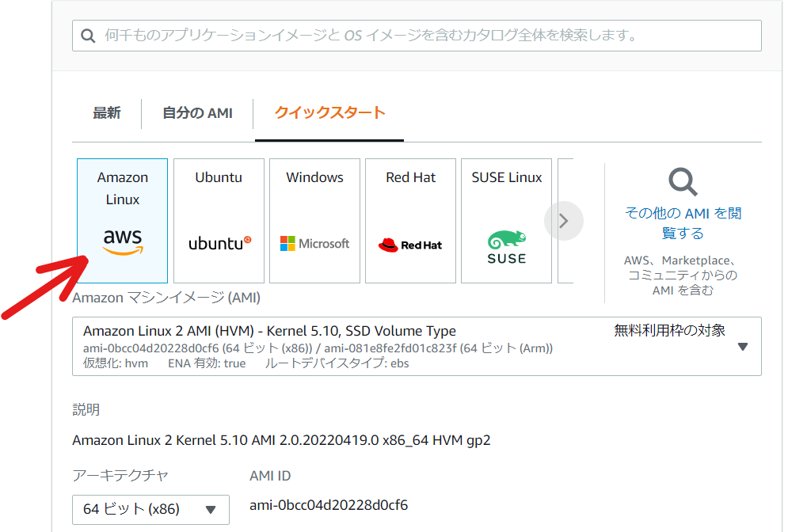The width and height of the screenshot is (788, 532).
Task: Click the 無料利用枠の対象 label
Action: 669,330
